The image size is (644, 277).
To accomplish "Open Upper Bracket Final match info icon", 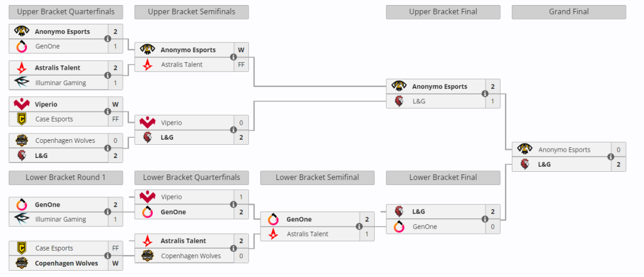I will [485, 94].
